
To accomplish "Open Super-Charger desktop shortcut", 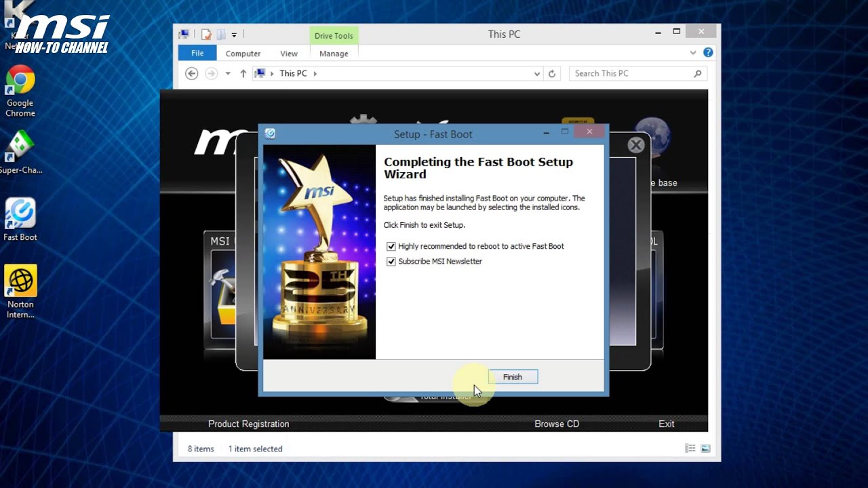I will 20,152.
